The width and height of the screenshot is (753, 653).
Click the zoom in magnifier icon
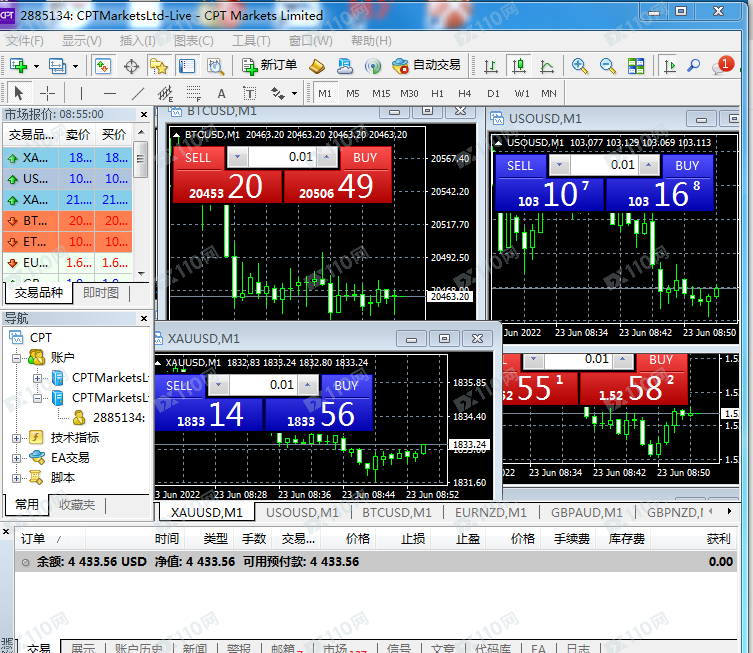(580, 66)
